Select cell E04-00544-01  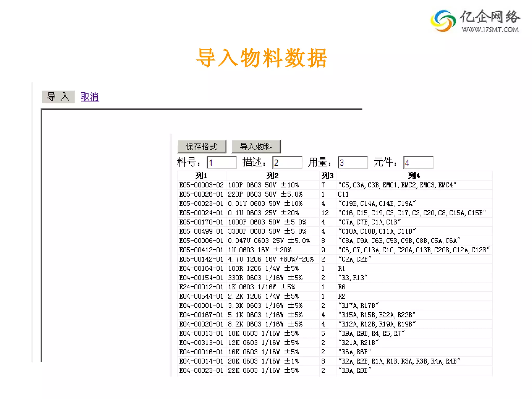(x=202, y=296)
